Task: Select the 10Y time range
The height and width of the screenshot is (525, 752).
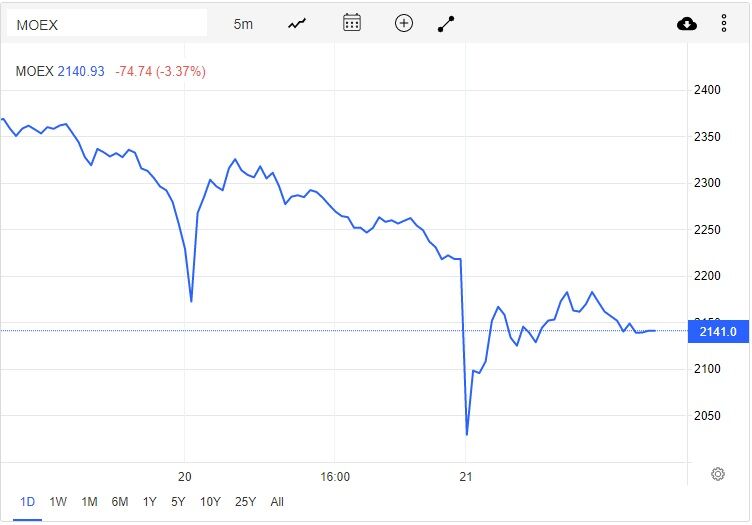Action: click(210, 502)
